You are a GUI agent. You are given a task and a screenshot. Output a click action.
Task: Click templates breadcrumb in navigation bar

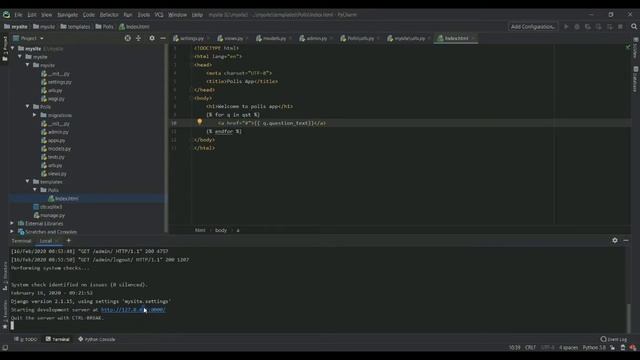pyautogui.click(x=75, y=27)
